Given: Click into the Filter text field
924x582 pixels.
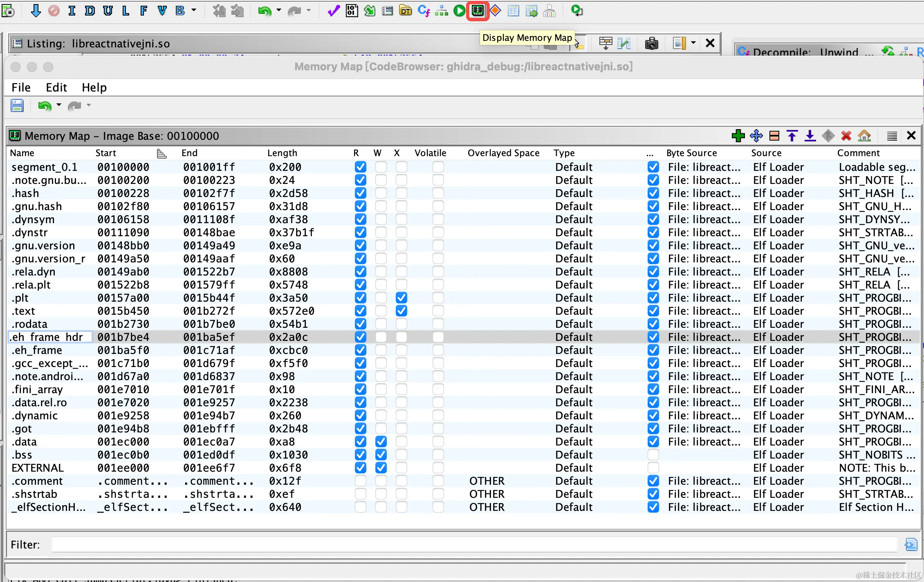Looking at the screenshot, I should [474, 544].
